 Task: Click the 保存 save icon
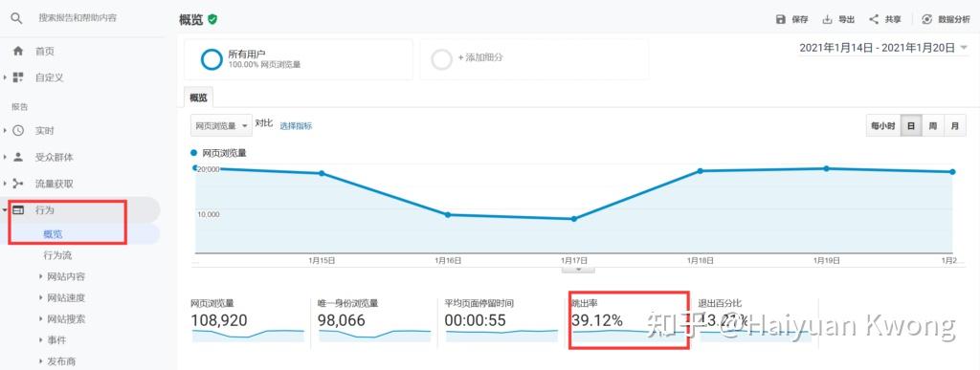pos(781,19)
